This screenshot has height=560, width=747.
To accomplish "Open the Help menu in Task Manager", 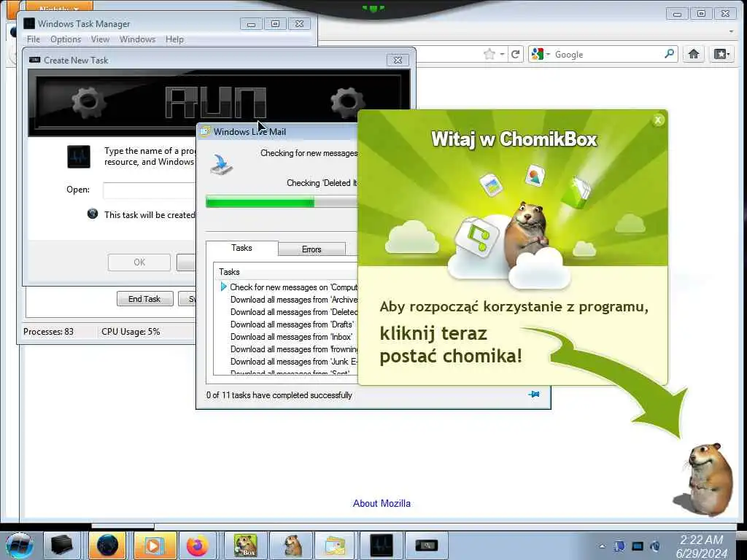I will point(174,39).
